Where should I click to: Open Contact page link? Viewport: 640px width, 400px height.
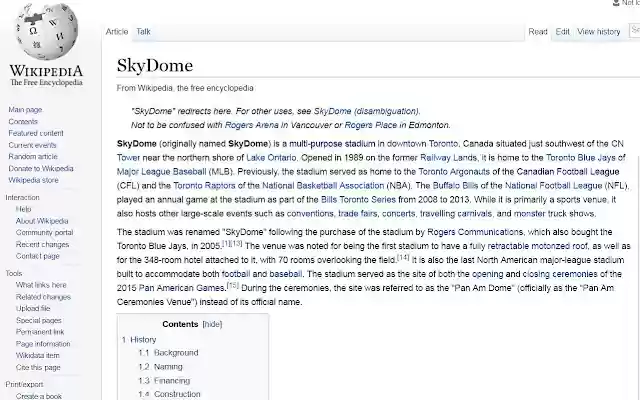click(x=38, y=256)
